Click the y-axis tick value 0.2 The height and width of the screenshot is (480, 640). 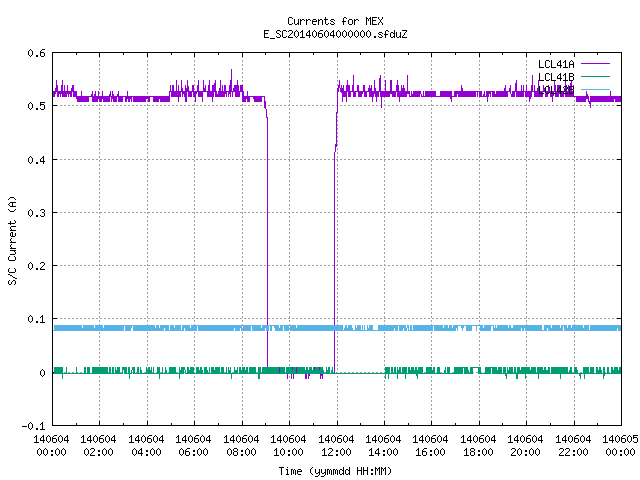tap(36, 266)
